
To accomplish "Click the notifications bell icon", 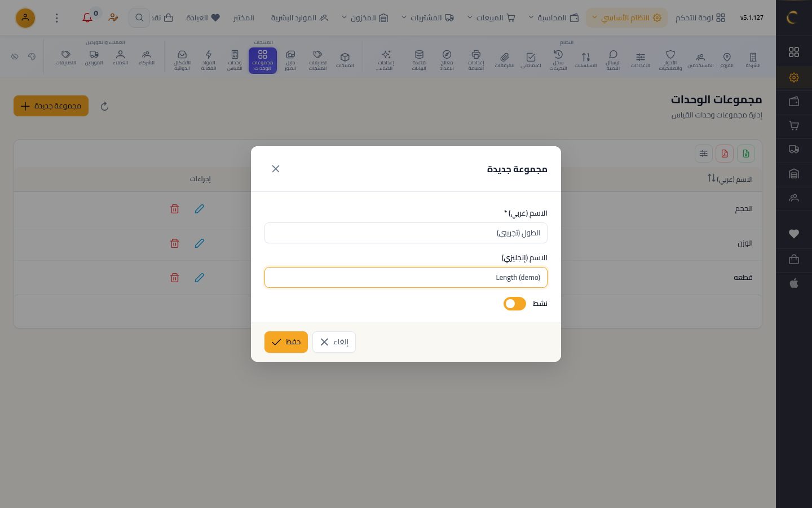I will coord(87,18).
